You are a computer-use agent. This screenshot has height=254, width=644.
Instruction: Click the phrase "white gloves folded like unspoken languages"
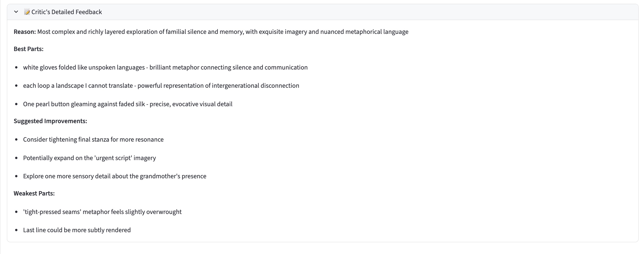[x=84, y=67]
